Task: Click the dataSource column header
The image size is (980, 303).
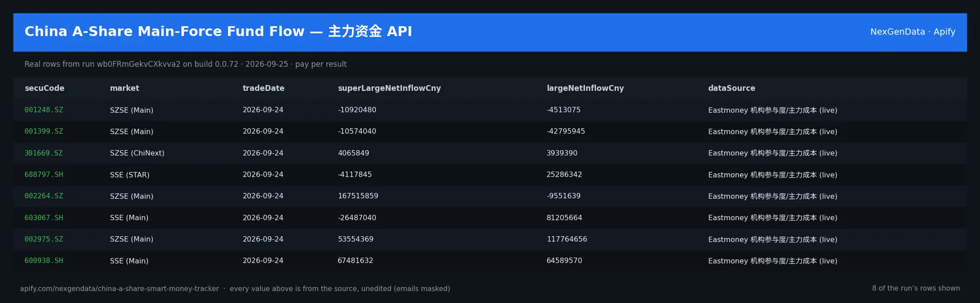Action: 731,88
